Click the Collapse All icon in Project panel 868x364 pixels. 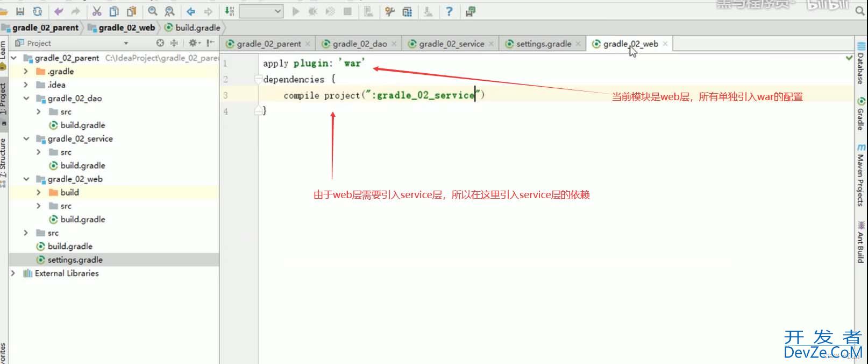(174, 43)
